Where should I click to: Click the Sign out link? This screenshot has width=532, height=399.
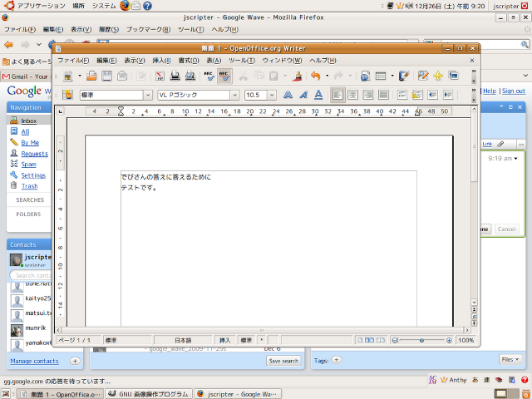pyautogui.click(x=514, y=91)
